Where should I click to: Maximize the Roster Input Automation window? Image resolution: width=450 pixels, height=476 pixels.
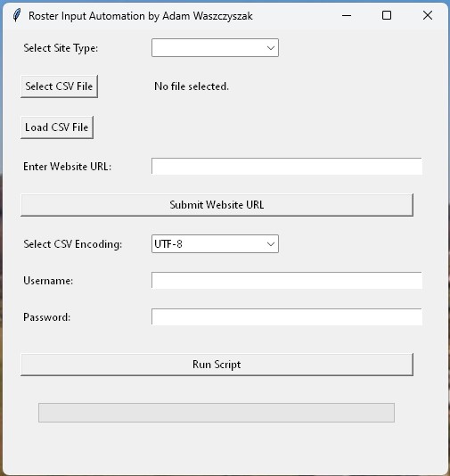point(387,15)
